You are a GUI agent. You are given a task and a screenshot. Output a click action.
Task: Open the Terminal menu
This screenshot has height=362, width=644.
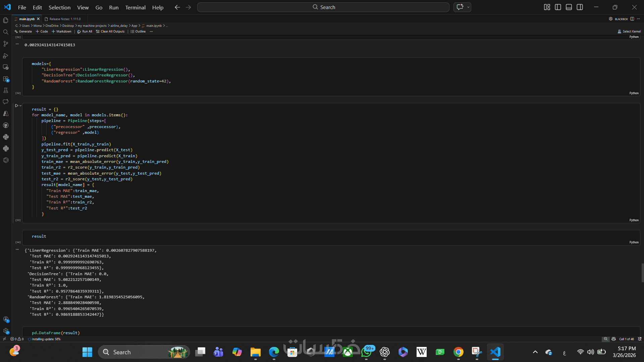[135, 7]
